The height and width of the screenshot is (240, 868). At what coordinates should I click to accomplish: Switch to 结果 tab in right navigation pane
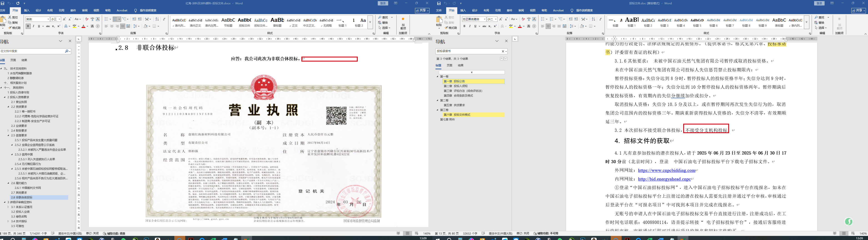(461, 65)
